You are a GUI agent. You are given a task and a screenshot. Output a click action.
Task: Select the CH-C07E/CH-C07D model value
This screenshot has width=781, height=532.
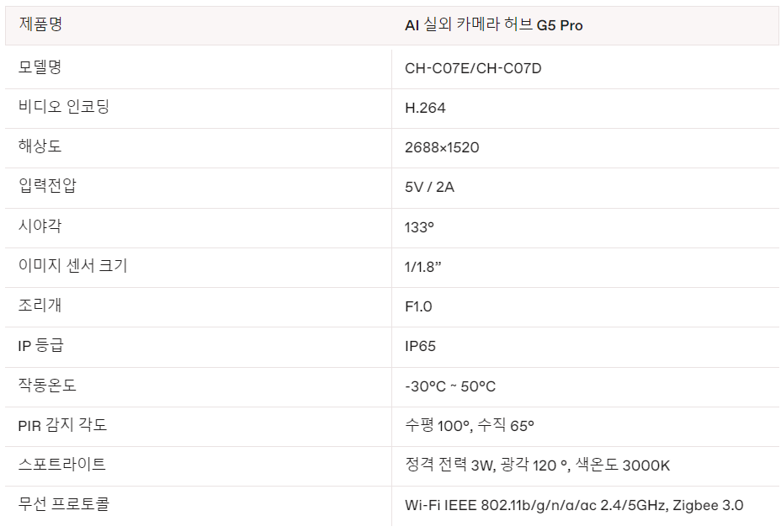pos(473,68)
